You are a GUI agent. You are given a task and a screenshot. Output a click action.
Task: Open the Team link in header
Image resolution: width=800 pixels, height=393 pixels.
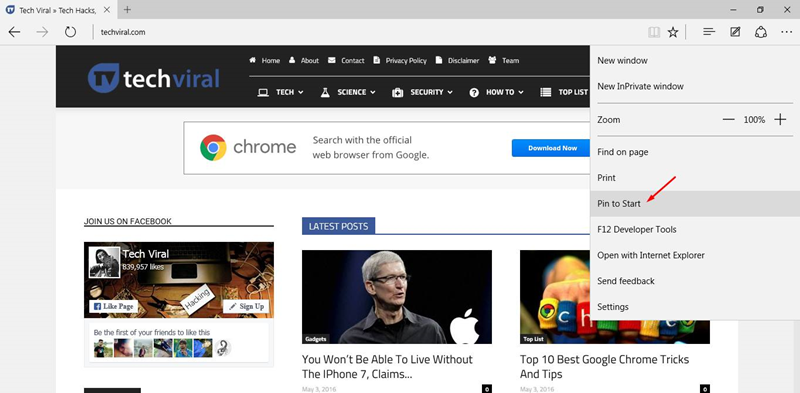point(510,60)
